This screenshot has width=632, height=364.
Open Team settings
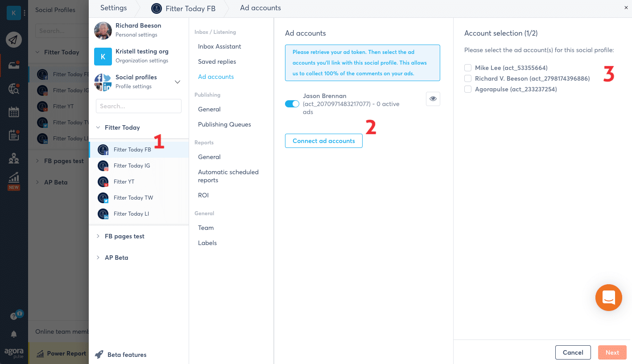(206, 228)
